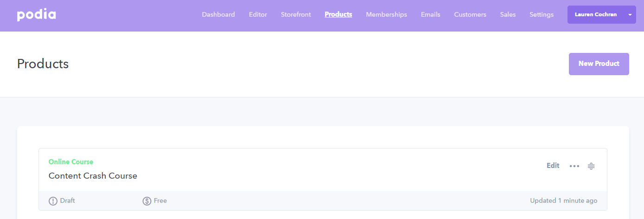Click the New Product button
This screenshot has height=219, width=644.
(599, 64)
